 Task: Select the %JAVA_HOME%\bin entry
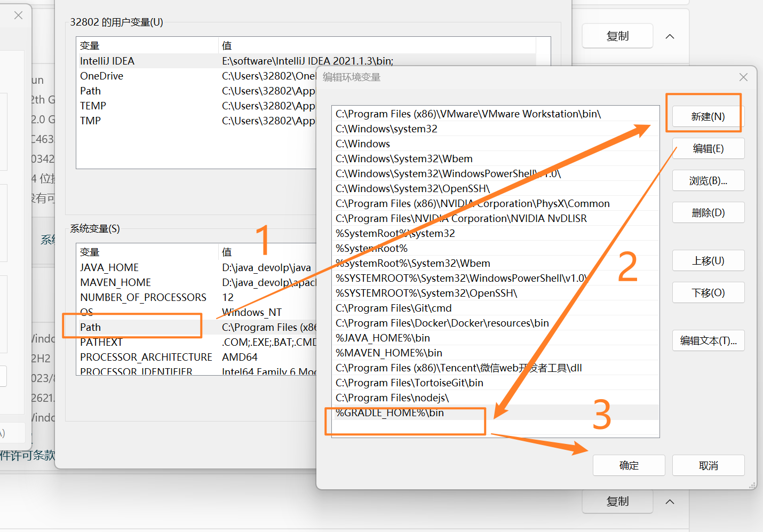[x=383, y=338]
